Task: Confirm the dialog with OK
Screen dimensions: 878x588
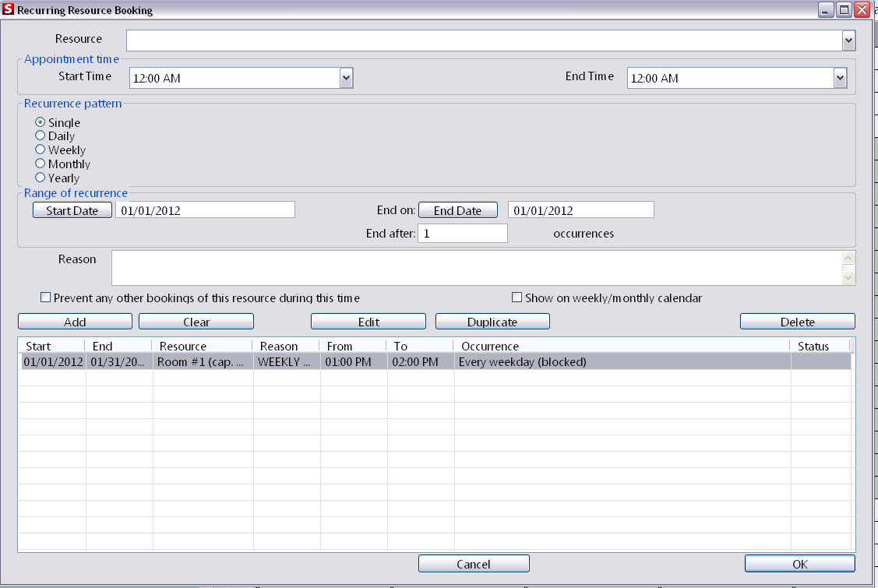Action: (x=799, y=563)
